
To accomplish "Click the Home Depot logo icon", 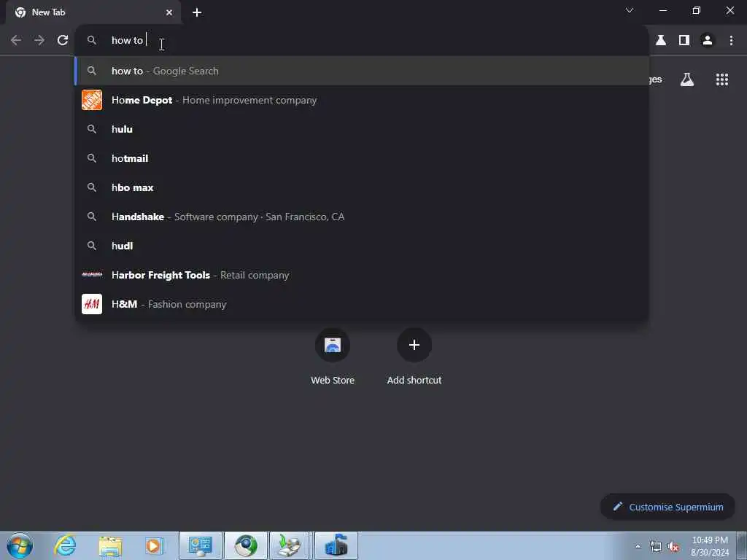I will click(x=92, y=100).
